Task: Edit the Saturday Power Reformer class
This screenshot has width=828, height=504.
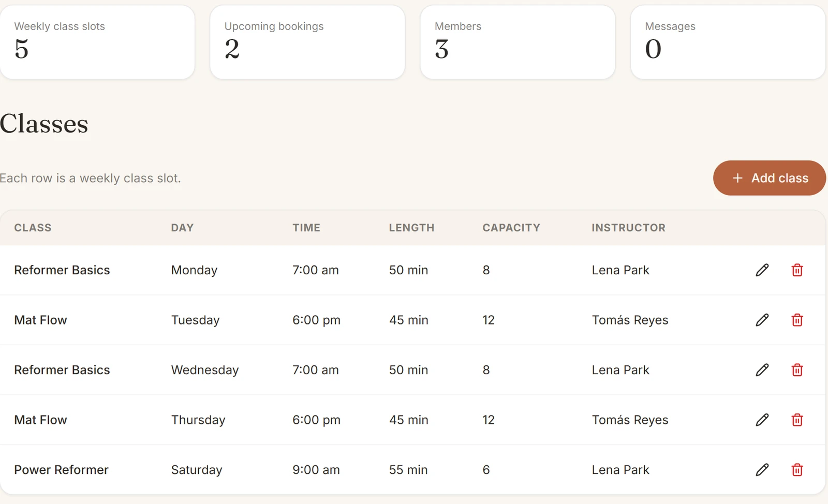Action: pyautogui.click(x=762, y=470)
